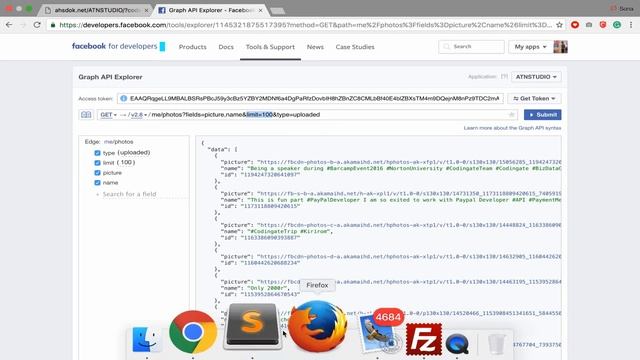Open the camera extension icon
Screen dimensions: 640x360
point(589,25)
